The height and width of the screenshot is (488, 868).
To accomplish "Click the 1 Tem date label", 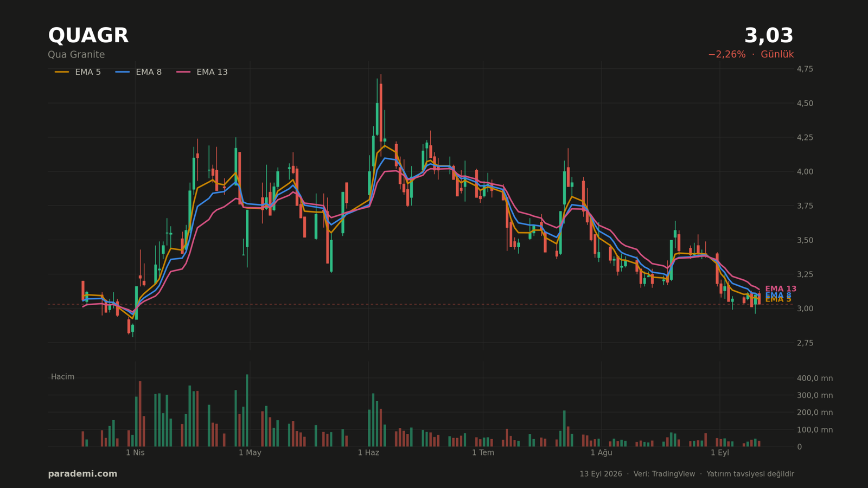I will 483,453.
